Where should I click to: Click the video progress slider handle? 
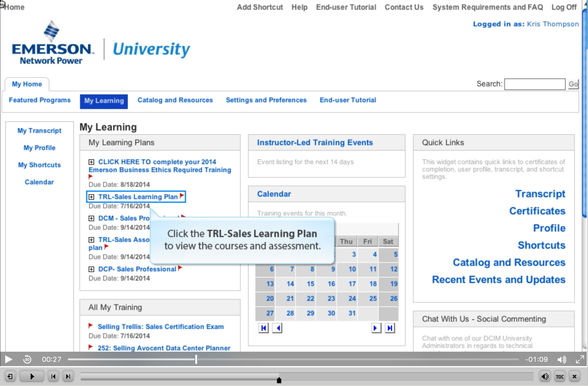click(x=196, y=359)
